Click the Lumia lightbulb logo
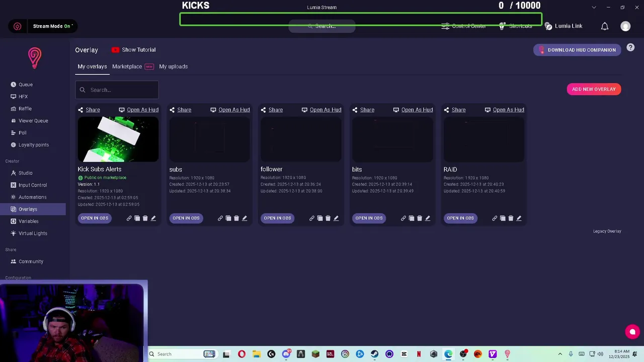644x362 pixels. [34, 58]
